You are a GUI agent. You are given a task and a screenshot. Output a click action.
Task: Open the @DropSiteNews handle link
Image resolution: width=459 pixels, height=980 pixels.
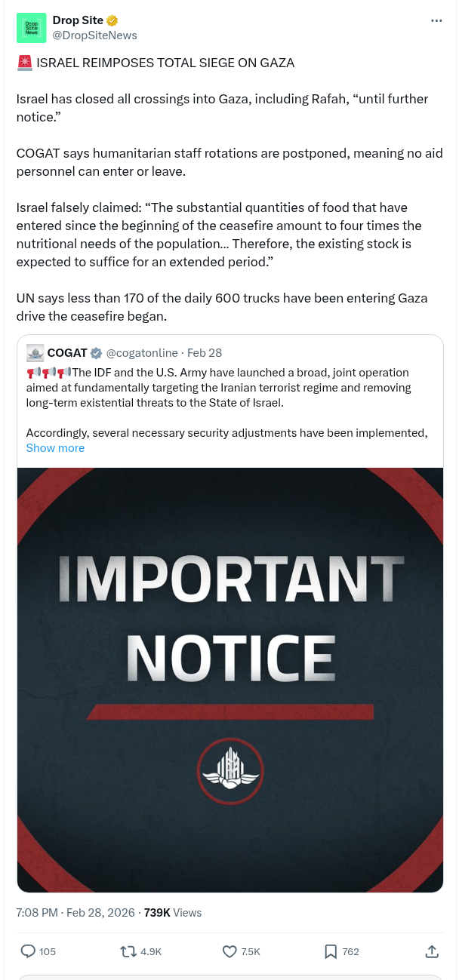(x=94, y=35)
